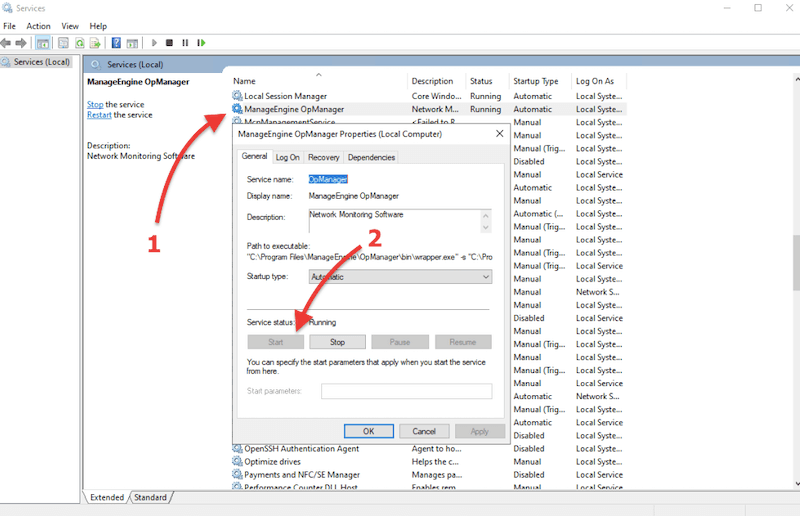The width and height of the screenshot is (800, 516).
Task: Switch to the Dependencies tab
Action: pos(371,157)
